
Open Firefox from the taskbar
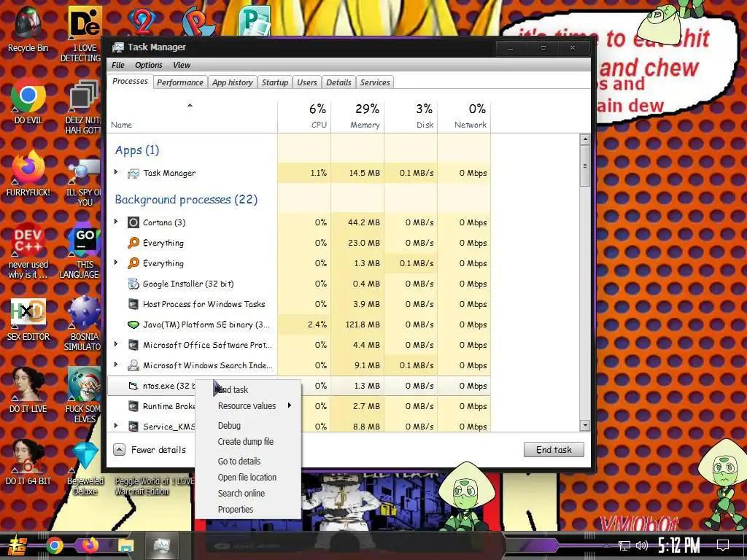(90, 545)
